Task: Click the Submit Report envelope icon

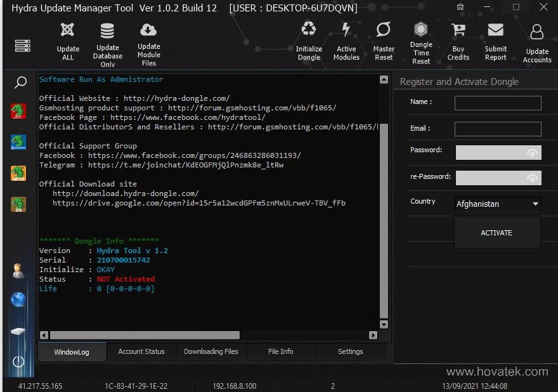Action: pyautogui.click(x=495, y=29)
